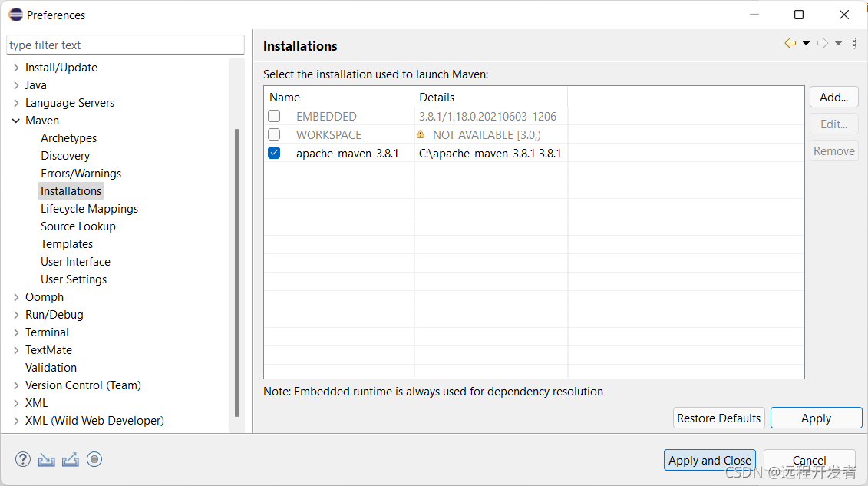The image size is (868, 486).
Task: Click NOT AVAILABLE [3.0,) details text
Action: tap(487, 134)
